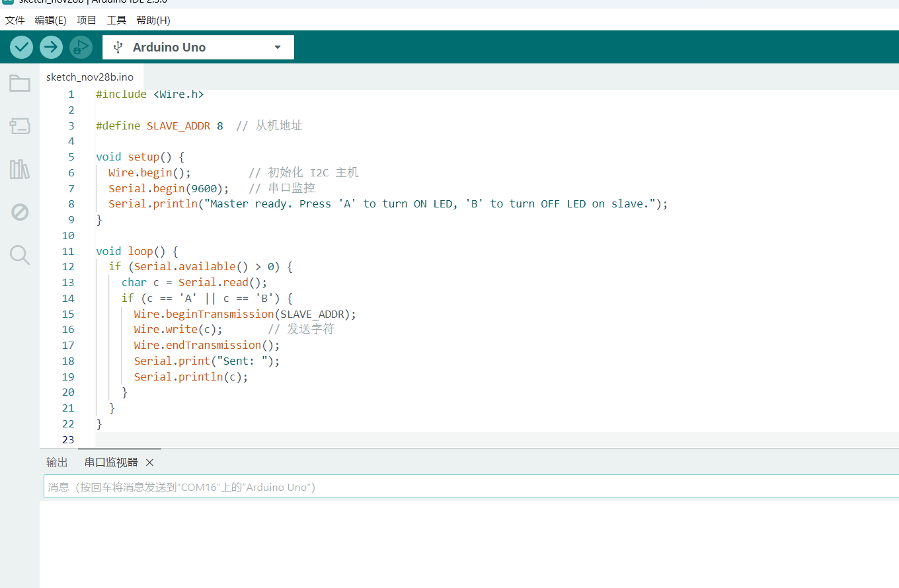Click the Serial.print("Sent: ") line
This screenshot has width=899, height=588.
click(x=207, y=361)
